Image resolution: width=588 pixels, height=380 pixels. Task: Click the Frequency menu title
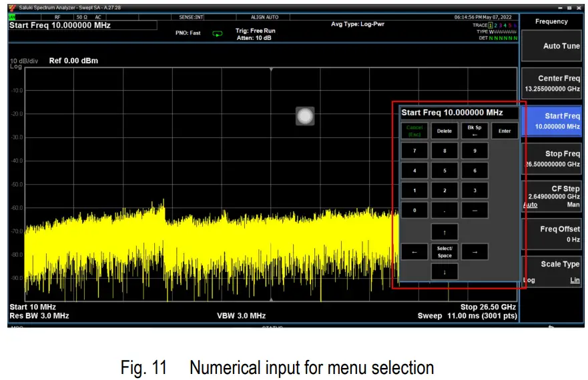(551, 21)
